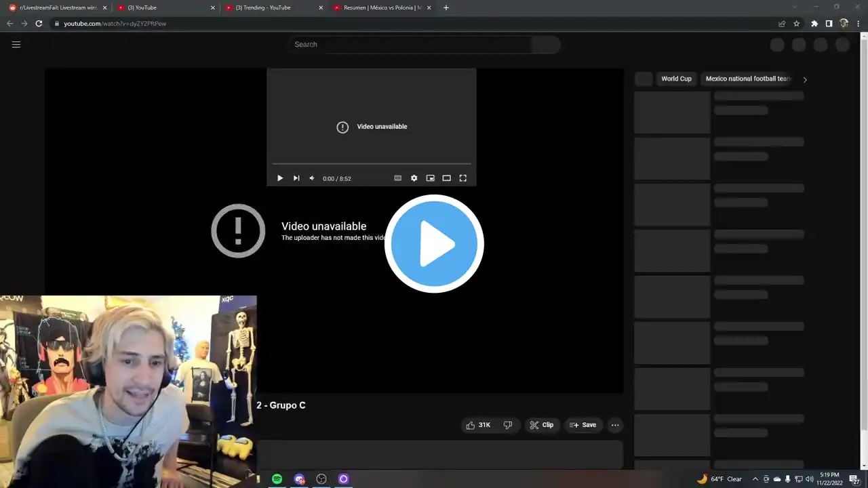Open Discord from the taskbar
The height and width of the screenshot is (488, 868).
click(x=299, y=479)
